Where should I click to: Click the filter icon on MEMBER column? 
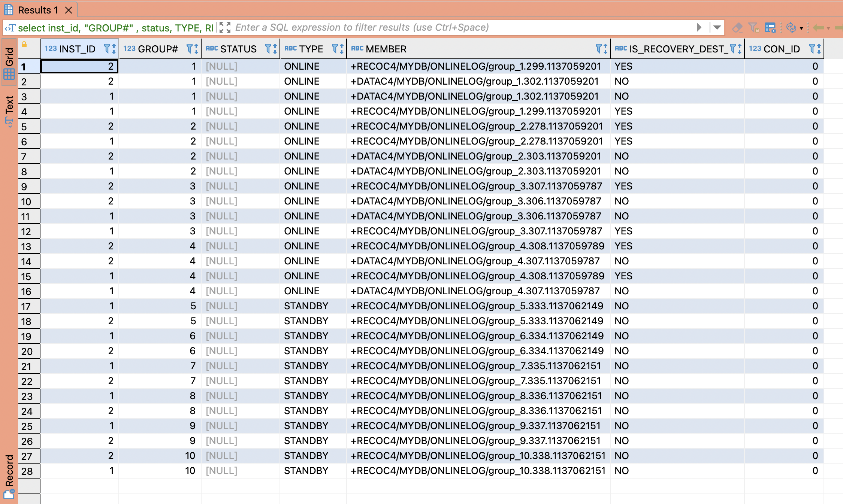[599, 49]
